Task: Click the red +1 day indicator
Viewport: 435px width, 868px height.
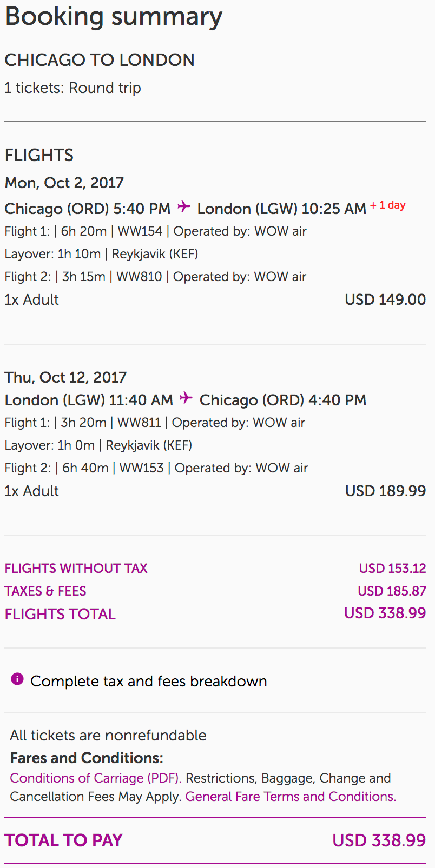Action: 388,205
